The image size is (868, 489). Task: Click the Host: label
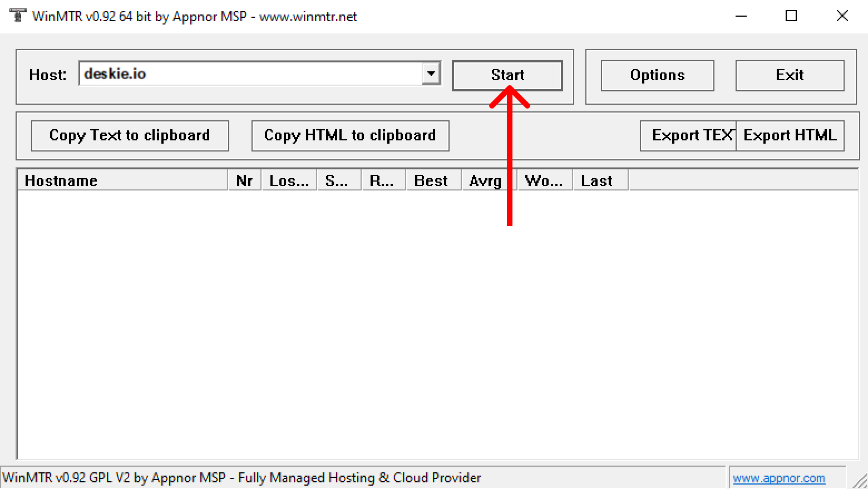tap(48, 75)
